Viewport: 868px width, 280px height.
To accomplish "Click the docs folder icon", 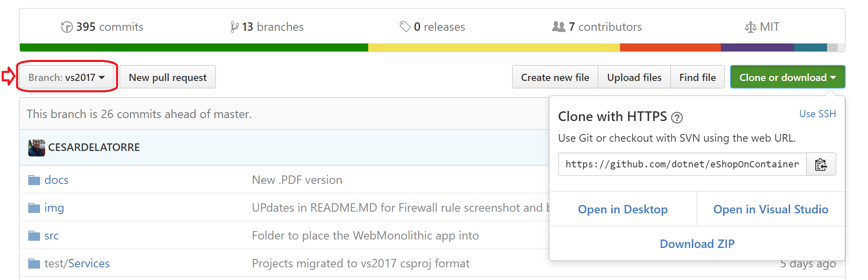I will pos(34,180).
